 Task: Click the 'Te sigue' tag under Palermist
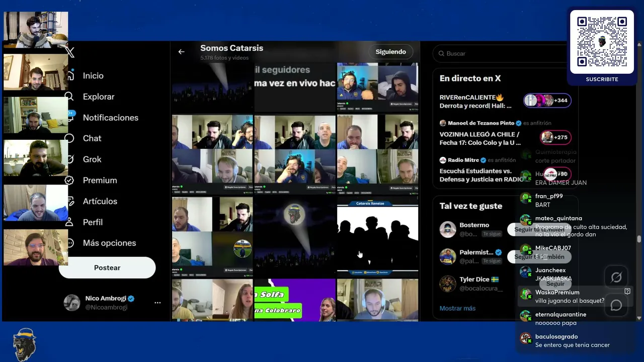(492, 261)
